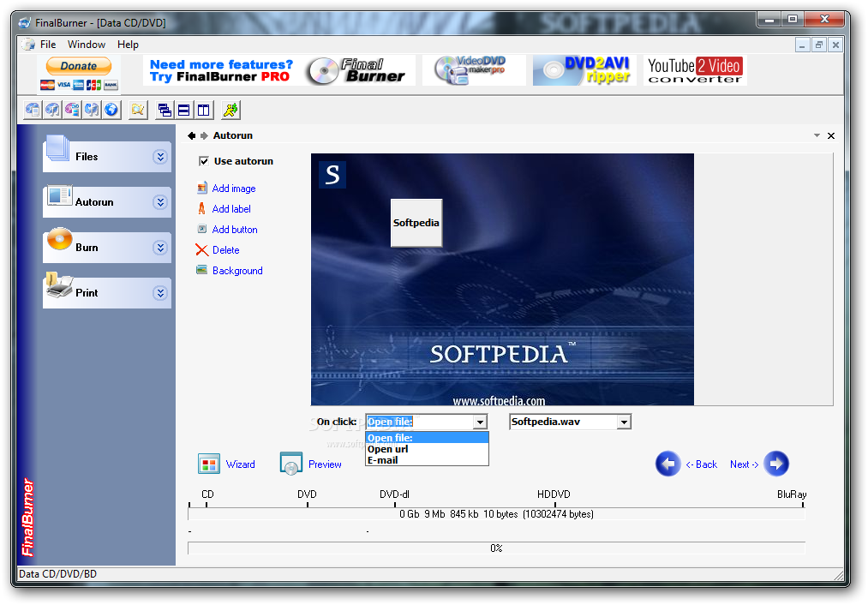The height and width of the screenshot is (605, 868).
Task: Click the black back arrow beside Autorun
Action: click(192, 135)
